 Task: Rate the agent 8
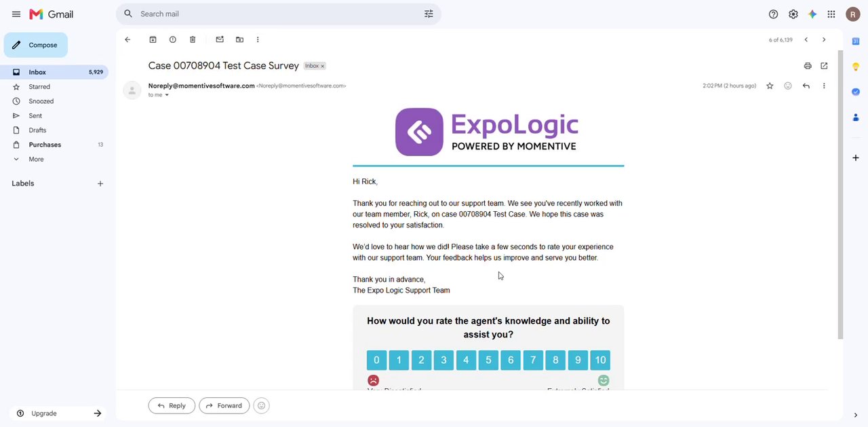(x=555, y=360)
